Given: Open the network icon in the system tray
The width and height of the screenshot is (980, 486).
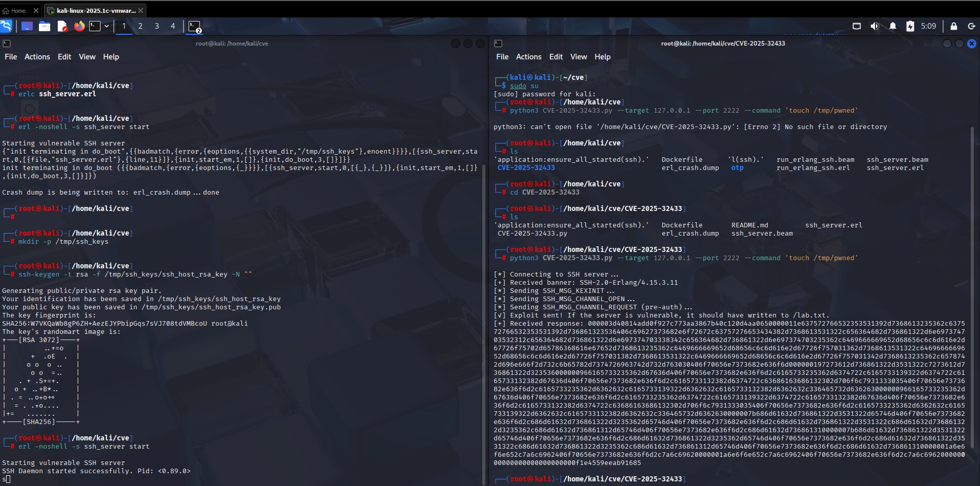Looking at the screenshot, I should coord(856,26).
